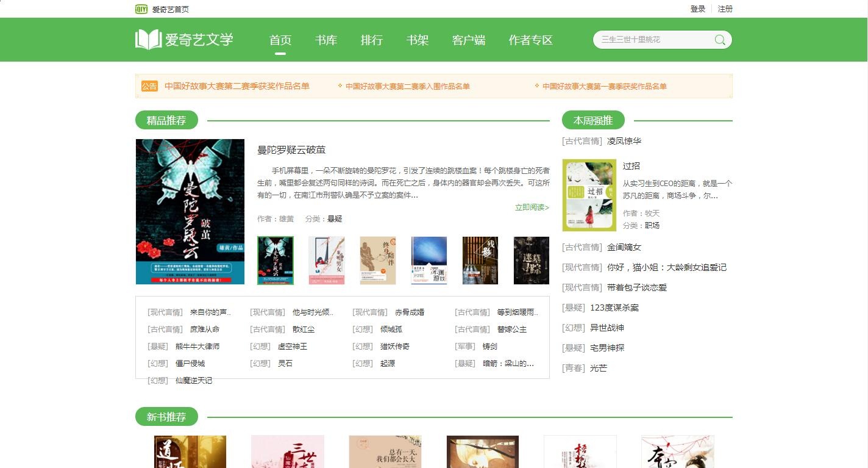868x468 pixels.
Task: Open the 书库 navigation tab
Action: (326, 40)
